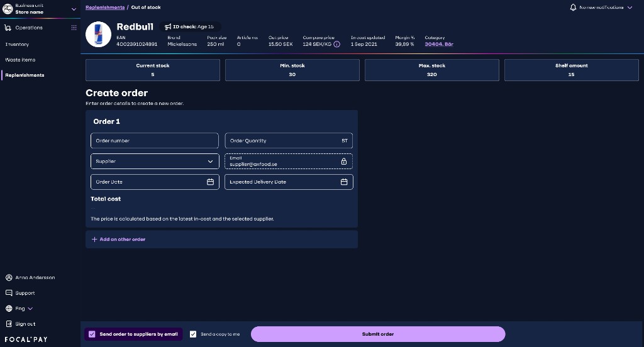Click In cost updated date 1 Sep 2021
The height and width of the screenshot is (347, 644).
(364, 45)
